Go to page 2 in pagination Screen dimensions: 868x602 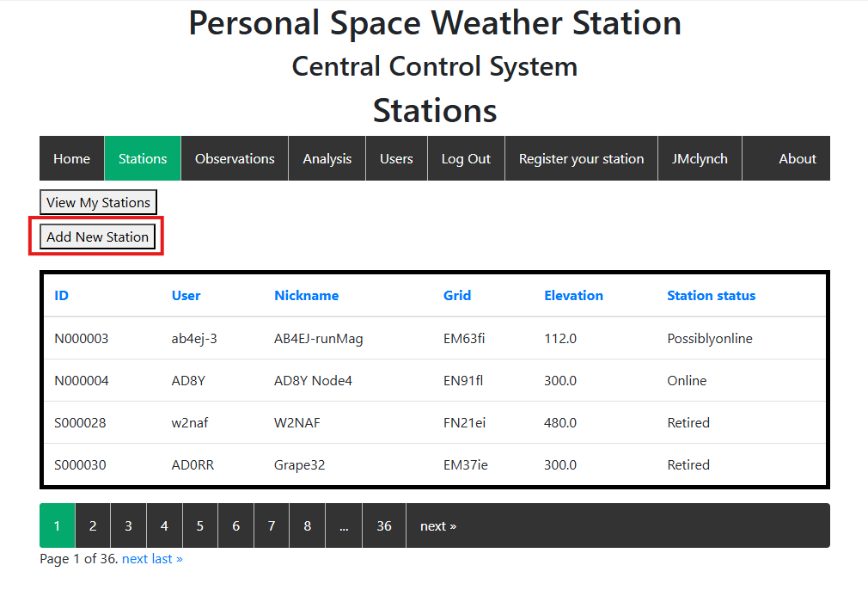93,525
